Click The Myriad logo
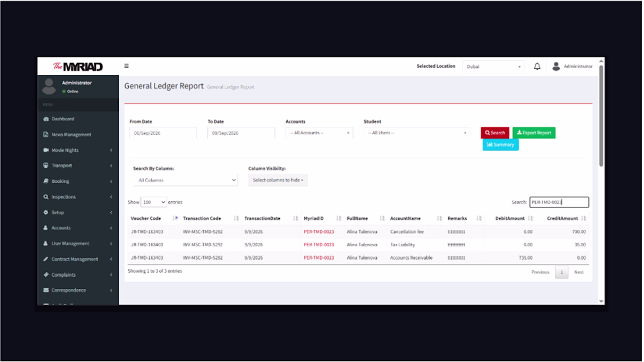The height and width of the screenshot is (362, 644). tap(78, 67)
